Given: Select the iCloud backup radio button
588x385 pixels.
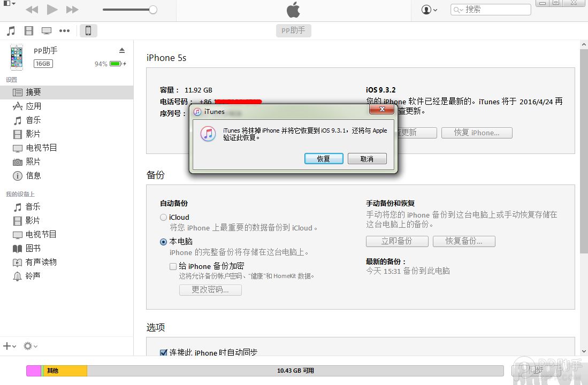Looking at the screenshot, I should pos(163,217).
